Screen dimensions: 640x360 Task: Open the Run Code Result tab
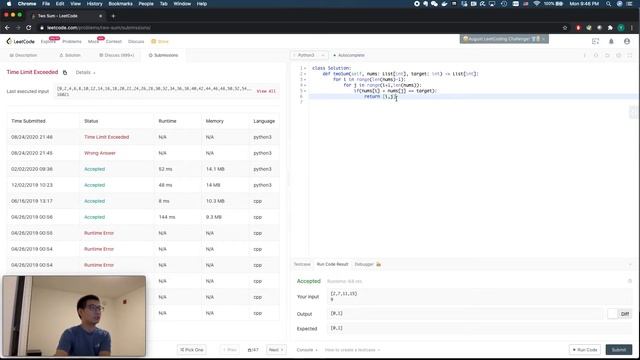[x=332, y=264]
